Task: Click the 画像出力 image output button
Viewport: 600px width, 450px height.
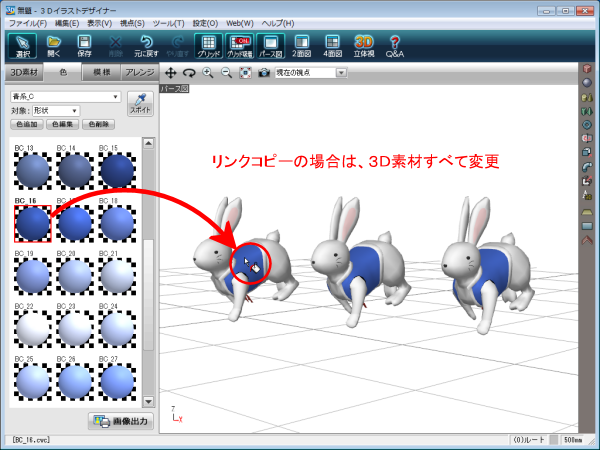Action: (x=120, y=421)
